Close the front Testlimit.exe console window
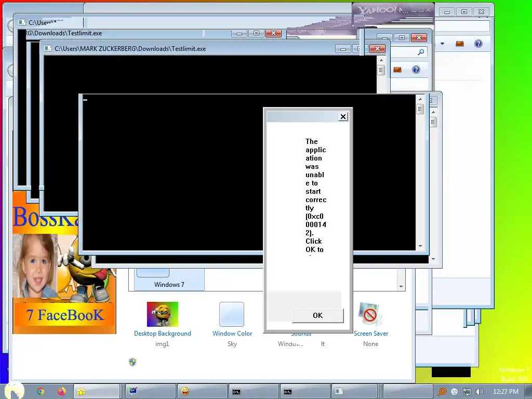Viewport: 532px width, 399px height. point(377,48)
